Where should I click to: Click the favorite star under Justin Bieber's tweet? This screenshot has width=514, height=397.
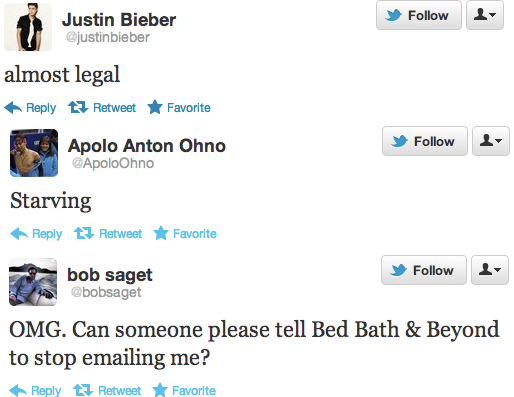coord(155,107)
